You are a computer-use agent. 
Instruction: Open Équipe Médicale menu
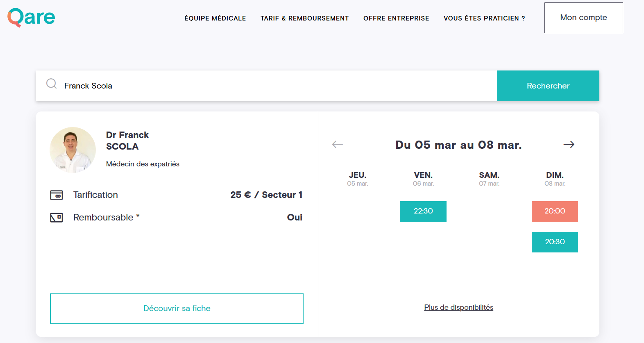tap(215, 18)
